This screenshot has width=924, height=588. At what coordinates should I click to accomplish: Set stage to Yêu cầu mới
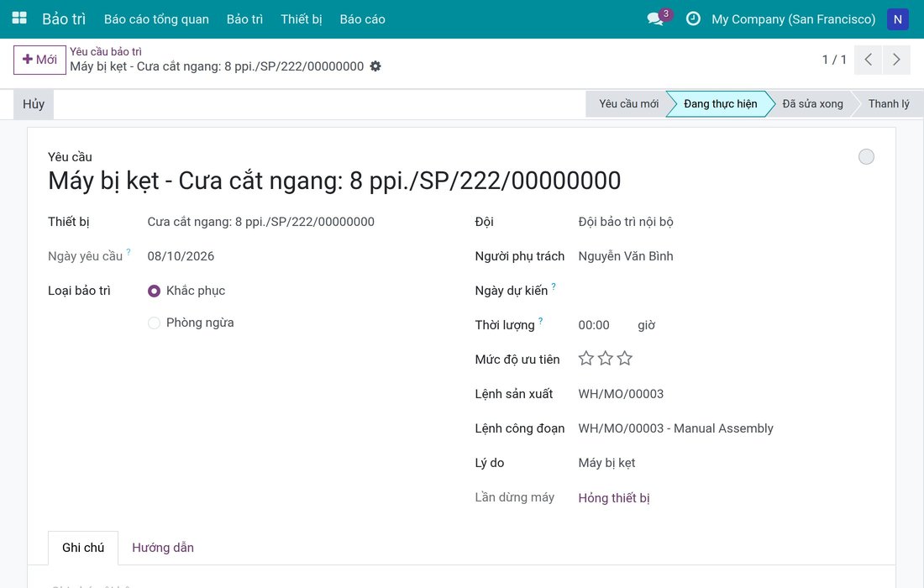coord(628,104)
